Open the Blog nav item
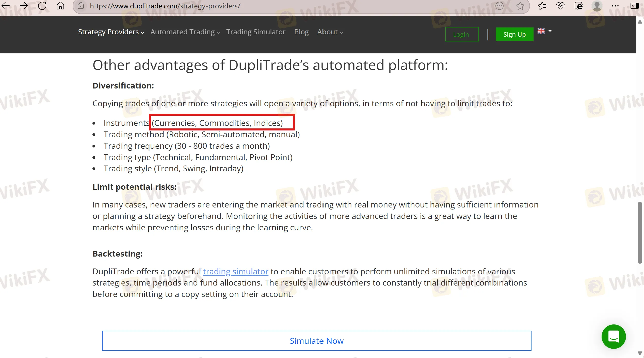Screen dimensions: 644x358 pyautogui.click(x=301, y=32)
